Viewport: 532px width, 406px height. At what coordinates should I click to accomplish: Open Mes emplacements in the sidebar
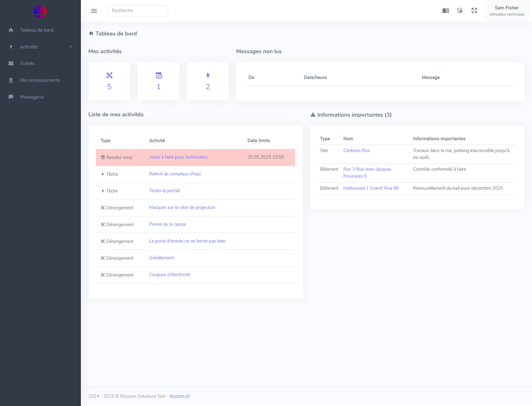pos(40,80)
